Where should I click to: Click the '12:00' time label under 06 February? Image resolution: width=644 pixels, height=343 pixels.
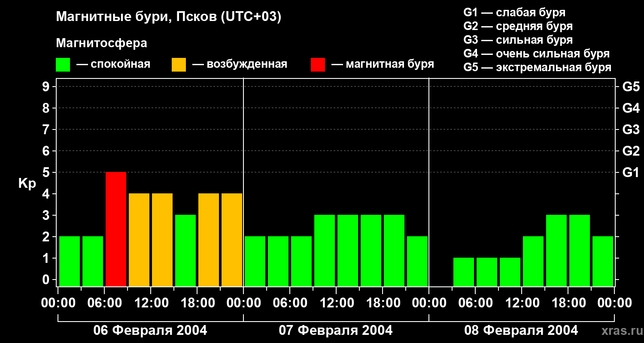tap(151, 303)
